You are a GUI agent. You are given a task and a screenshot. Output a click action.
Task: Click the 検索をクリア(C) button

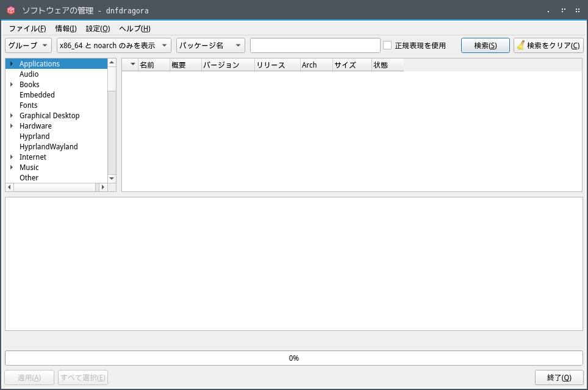[548, 45]
